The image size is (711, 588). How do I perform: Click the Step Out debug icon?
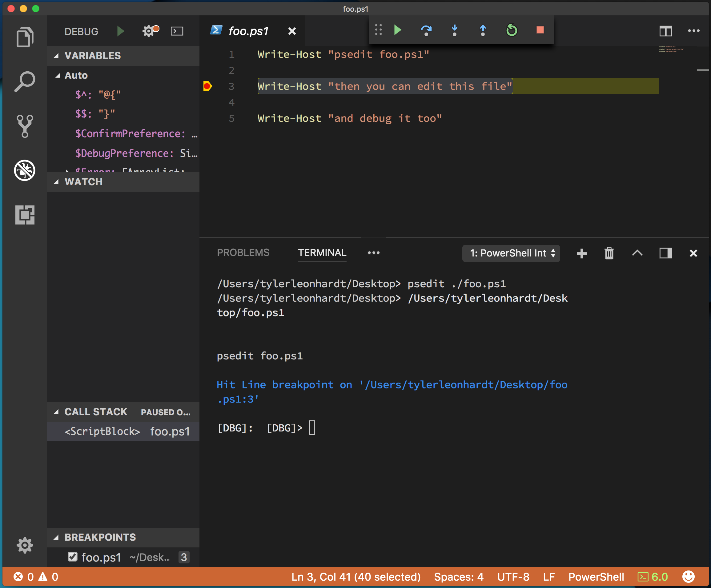point(483,30)
